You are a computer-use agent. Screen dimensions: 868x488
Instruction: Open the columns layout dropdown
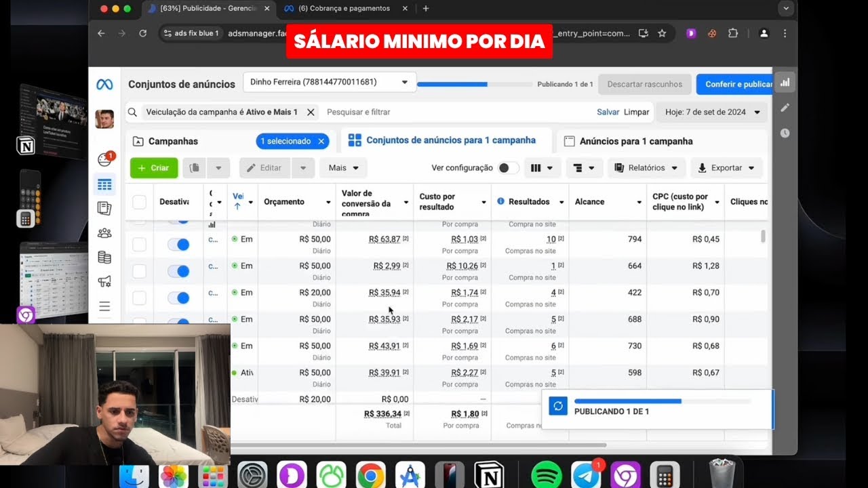(x=542, y=168)
